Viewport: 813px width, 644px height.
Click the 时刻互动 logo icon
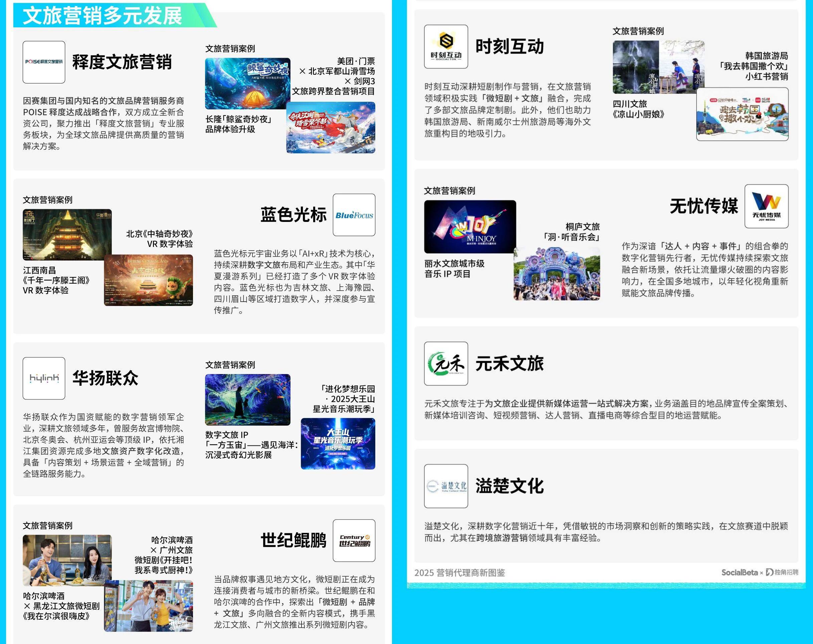pyautogui.click(x=446, y=47)
